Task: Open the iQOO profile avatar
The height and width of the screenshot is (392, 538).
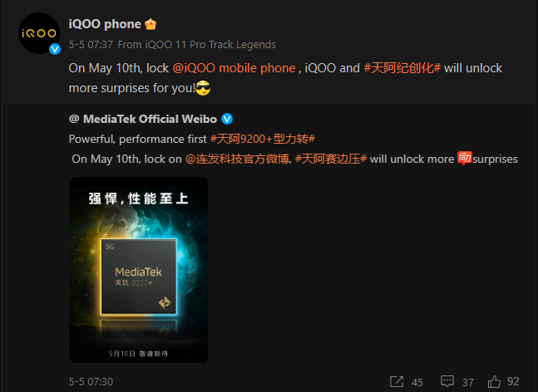Action: coord(39,33)
